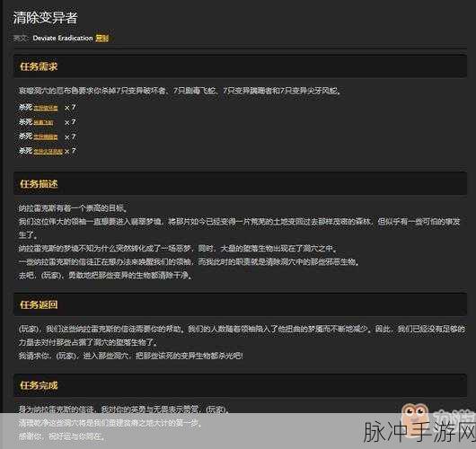Click the English name Deviate Eradication
476x449 pixels.
point(63,39)
